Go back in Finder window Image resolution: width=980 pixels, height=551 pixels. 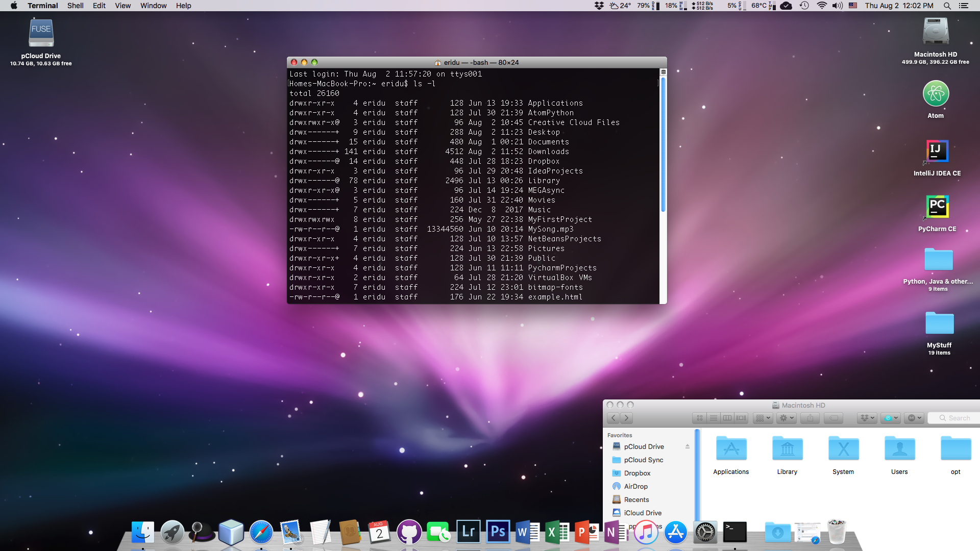[614, 418]
